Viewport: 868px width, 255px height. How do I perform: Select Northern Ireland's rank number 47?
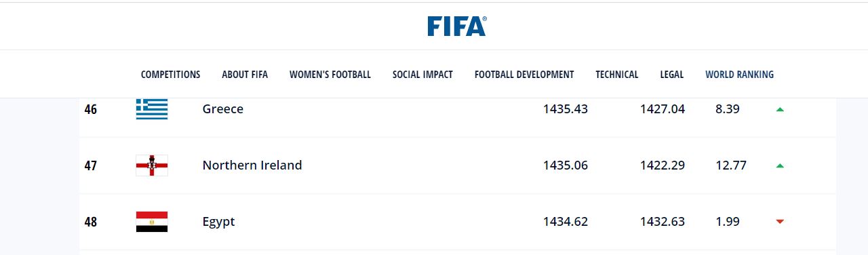tap(91, 165)
